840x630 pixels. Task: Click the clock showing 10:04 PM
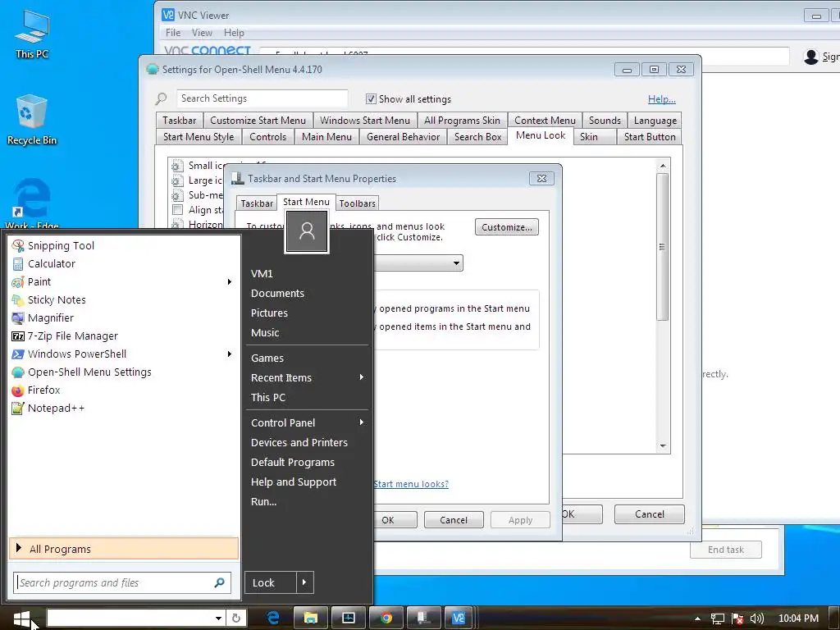click(x=798, y=619)
